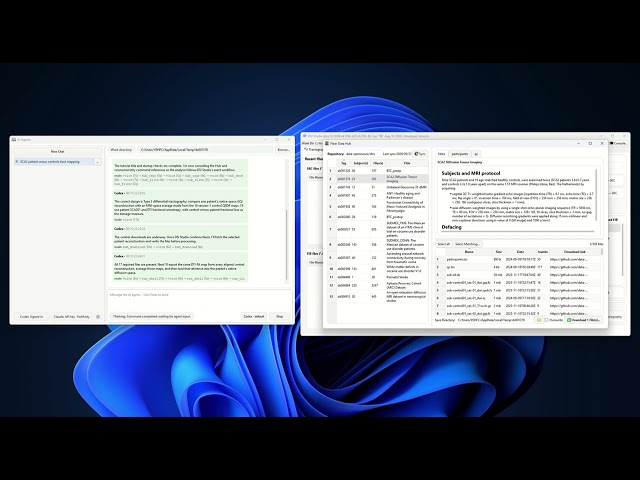Select the BTC_postop dataset row
640x480 pixels.
[378, 217]
